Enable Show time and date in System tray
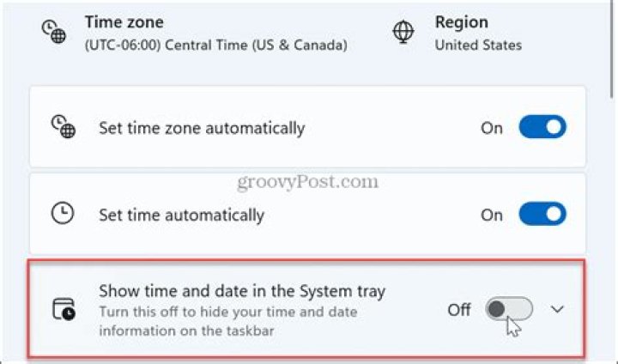The height and width of the screenshot is (364, 618). 509,309
